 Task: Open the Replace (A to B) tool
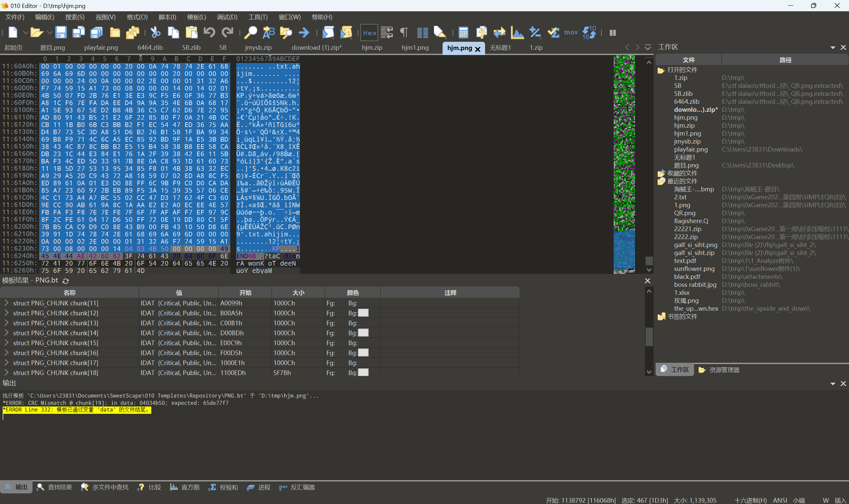coord(269,32)
